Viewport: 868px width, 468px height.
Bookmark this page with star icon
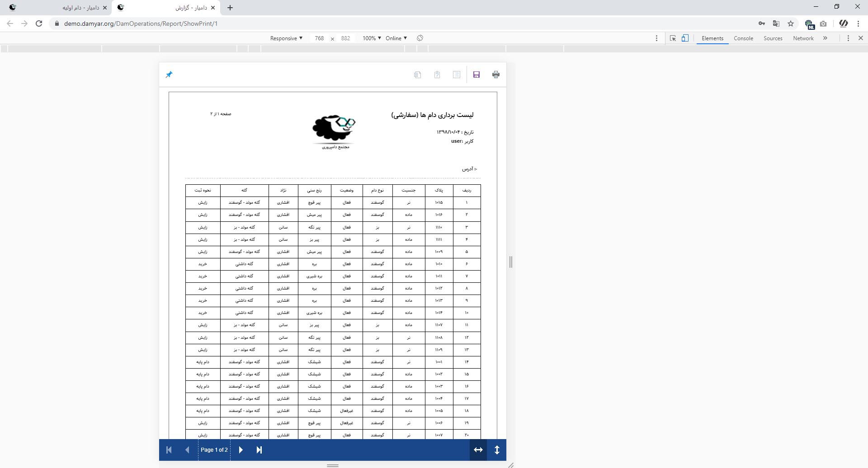(x=791, y=23)
